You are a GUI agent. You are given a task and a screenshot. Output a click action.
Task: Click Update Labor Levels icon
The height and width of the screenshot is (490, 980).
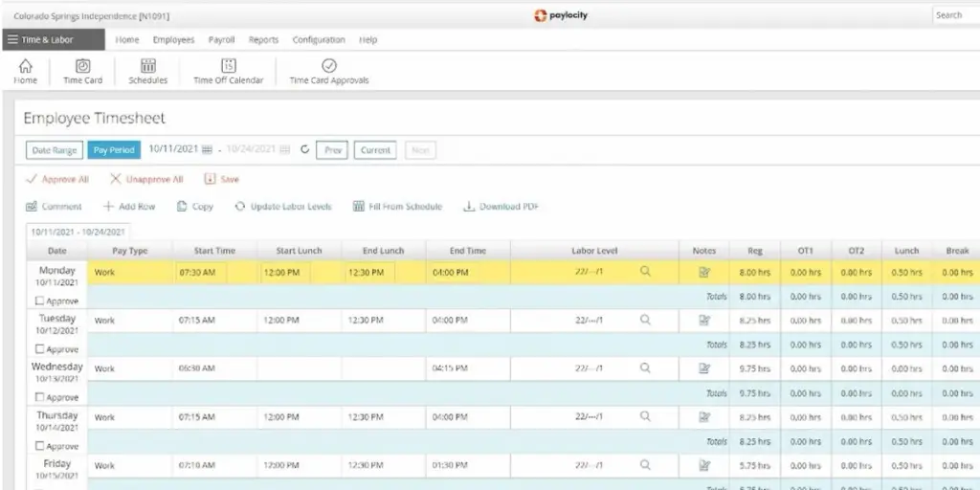240,207
